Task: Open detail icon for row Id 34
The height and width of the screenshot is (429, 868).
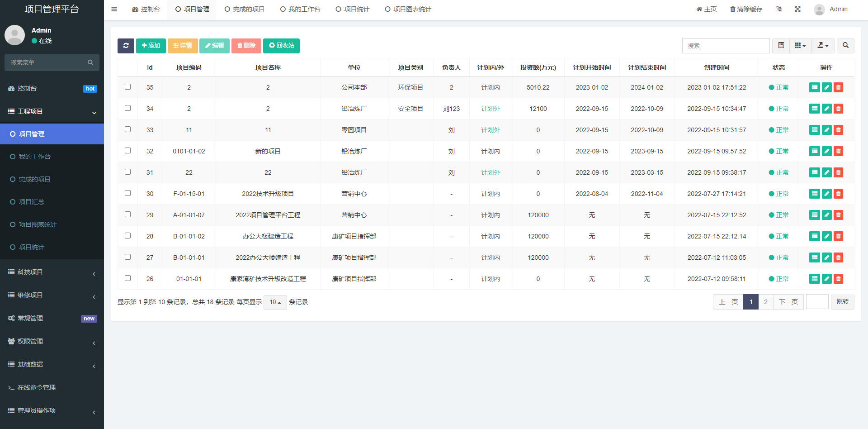Action: 814,109
